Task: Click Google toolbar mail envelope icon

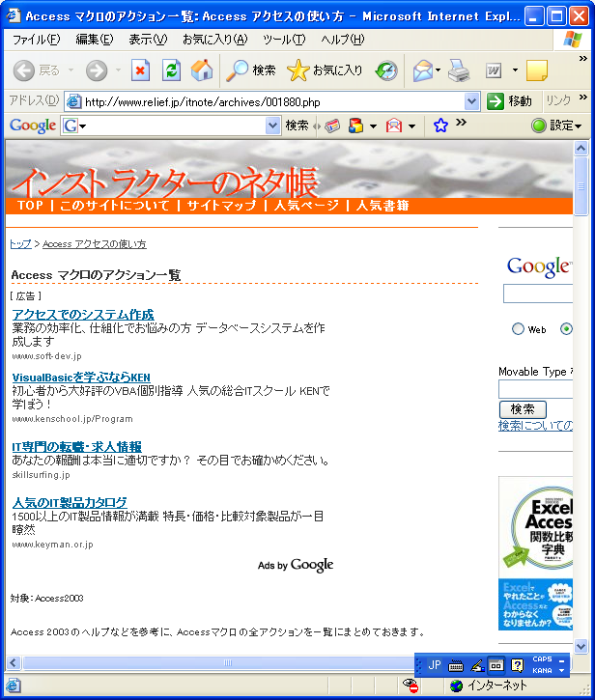Action: point(393,126)
